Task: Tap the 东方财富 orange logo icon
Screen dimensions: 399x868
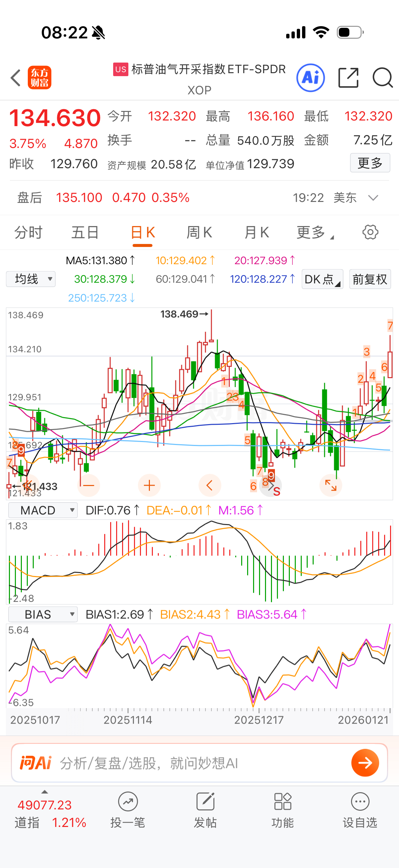Action: (x=39, y=77)
